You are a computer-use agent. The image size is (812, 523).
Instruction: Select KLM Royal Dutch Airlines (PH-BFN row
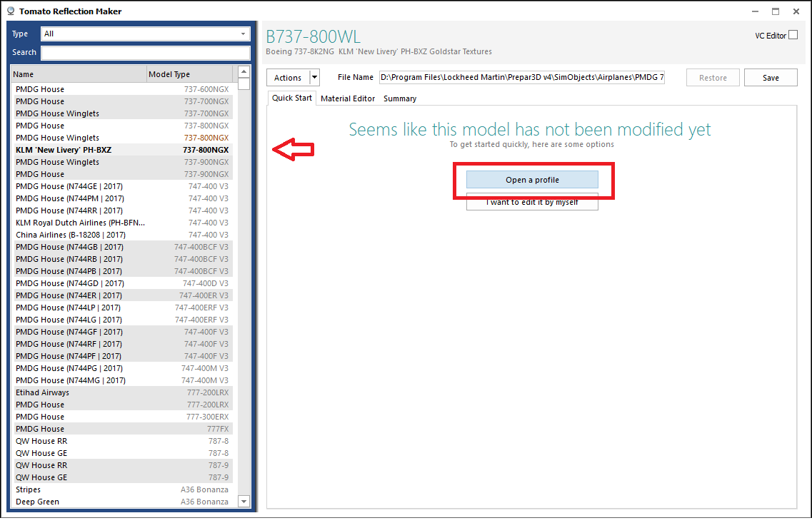(122, 223)
